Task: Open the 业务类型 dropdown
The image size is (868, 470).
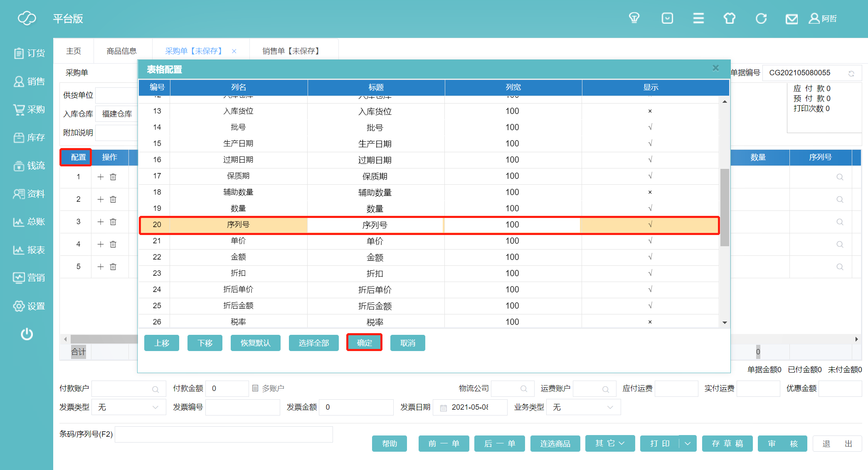Action: (610, 407)
